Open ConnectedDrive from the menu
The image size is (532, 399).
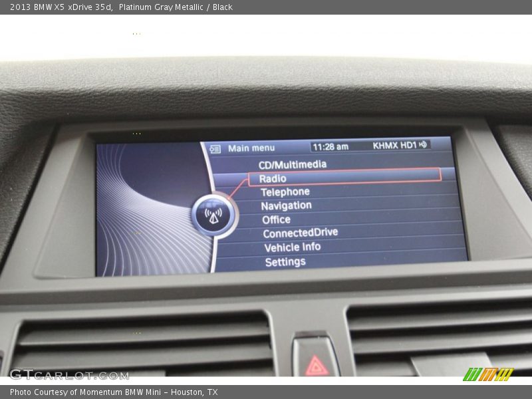pos(301,233)
